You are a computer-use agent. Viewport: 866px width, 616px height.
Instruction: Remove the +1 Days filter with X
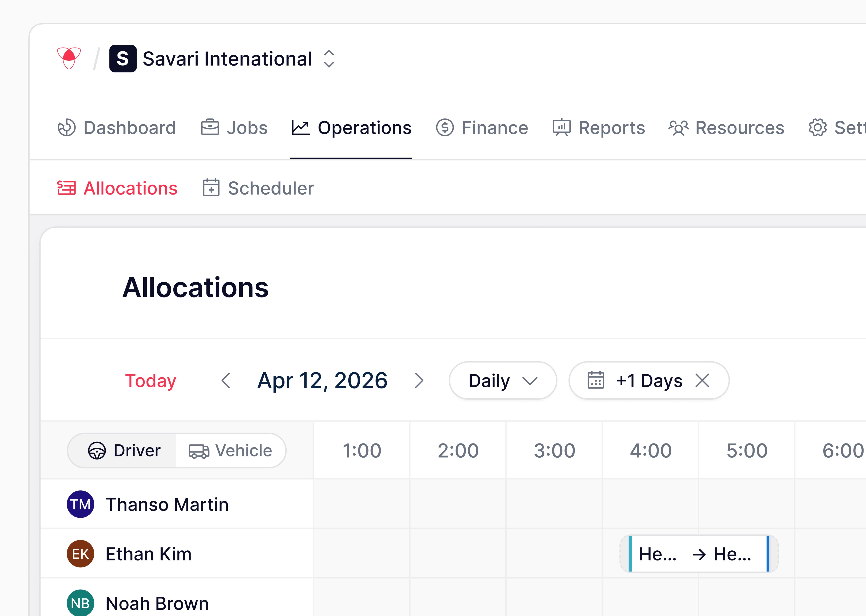point(702,380)
